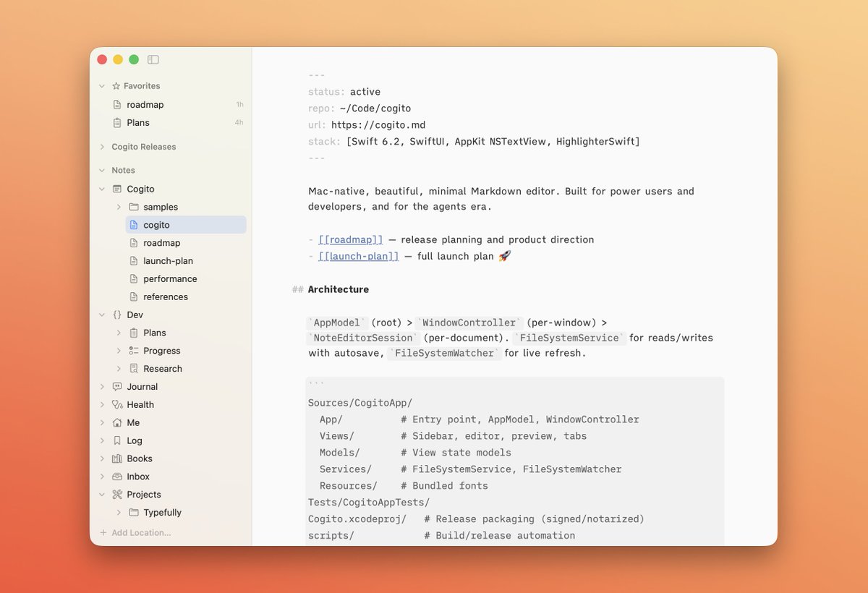
Task: Click the Projects tools icon
Action: pos(117,495)
